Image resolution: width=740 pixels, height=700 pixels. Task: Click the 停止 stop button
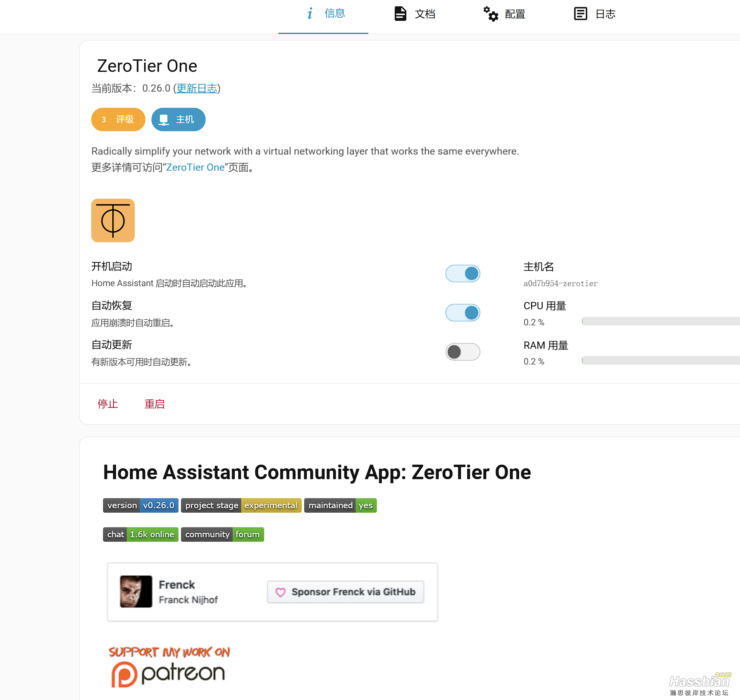[x=108, y=404]
